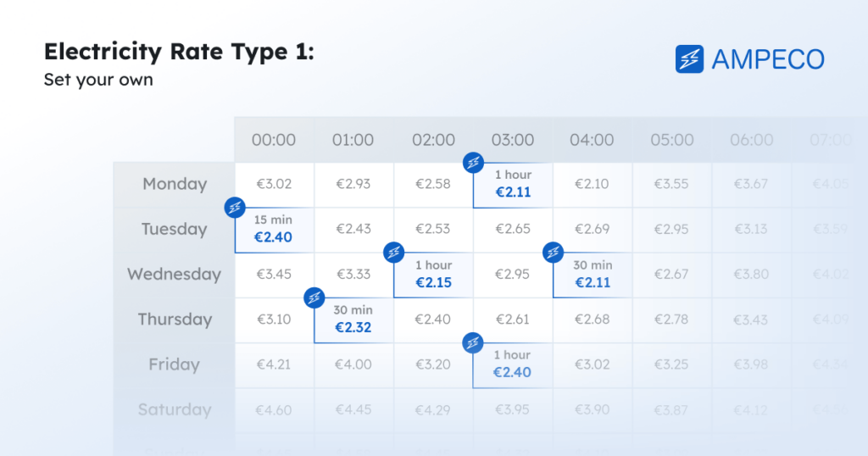The image size is (868, 456).
Task: Select the Thursday 30 min €2.32 cell
Action: 353,320
